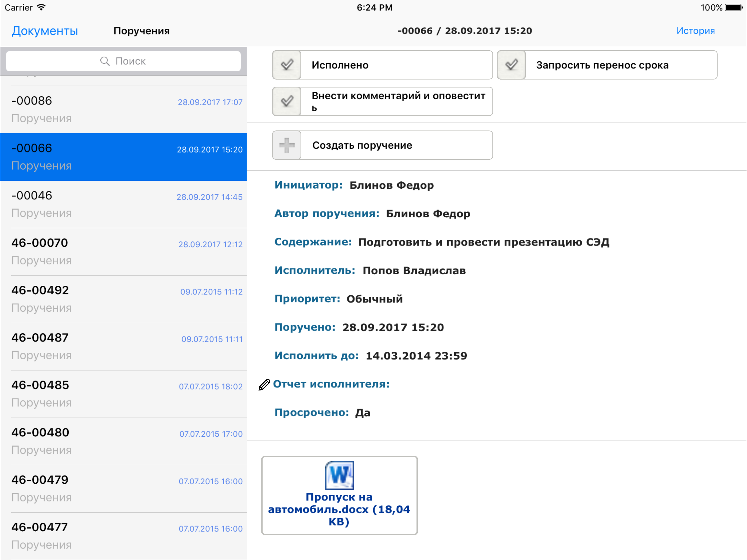Image resolution: width=747 pixels, height=560 pixels.
Task: Tap the checkmark icon next to Исполнено
Action: click(x=287, y=65)
